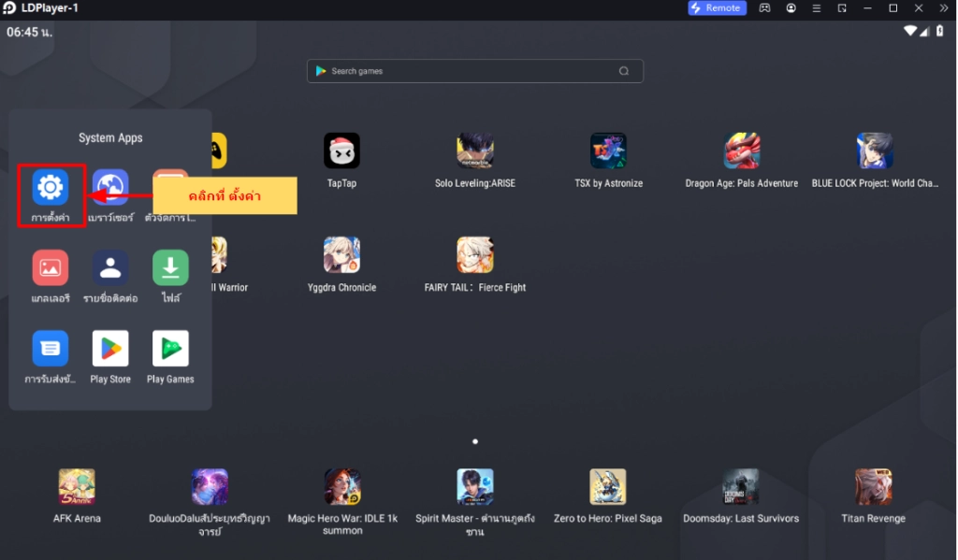Open the Settings gear app (การตั้งค่า)
The width and height of the screenshot is (958, 560).
tap(51, 188)
